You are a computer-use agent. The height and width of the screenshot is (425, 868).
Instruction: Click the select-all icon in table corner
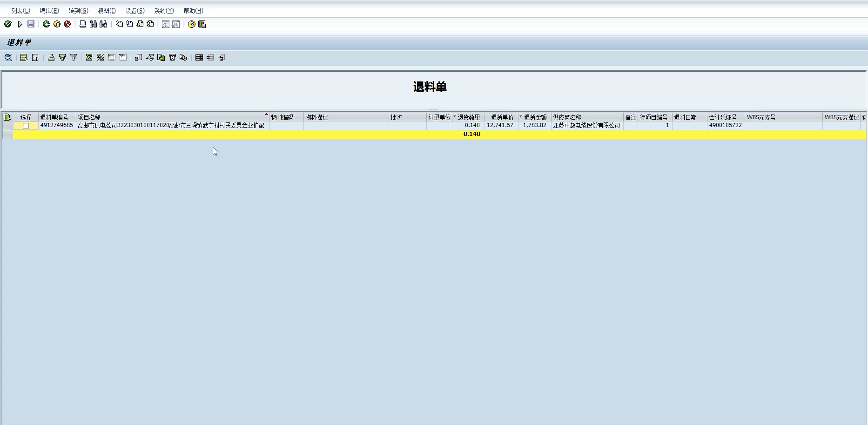7,117
